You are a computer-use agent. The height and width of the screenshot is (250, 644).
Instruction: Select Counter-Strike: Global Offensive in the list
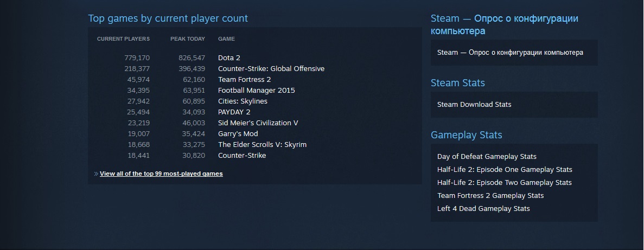pos(271,69)
